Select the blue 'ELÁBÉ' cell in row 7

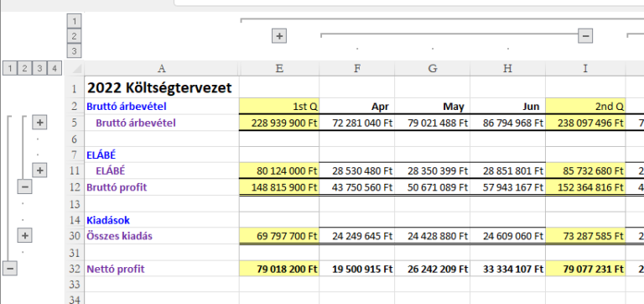(162, 155)
